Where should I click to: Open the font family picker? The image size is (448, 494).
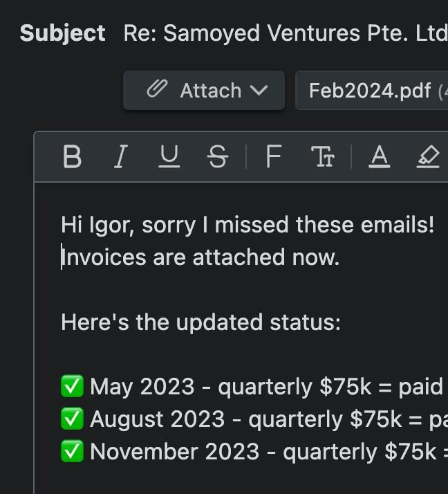click(x=273, y=157)
